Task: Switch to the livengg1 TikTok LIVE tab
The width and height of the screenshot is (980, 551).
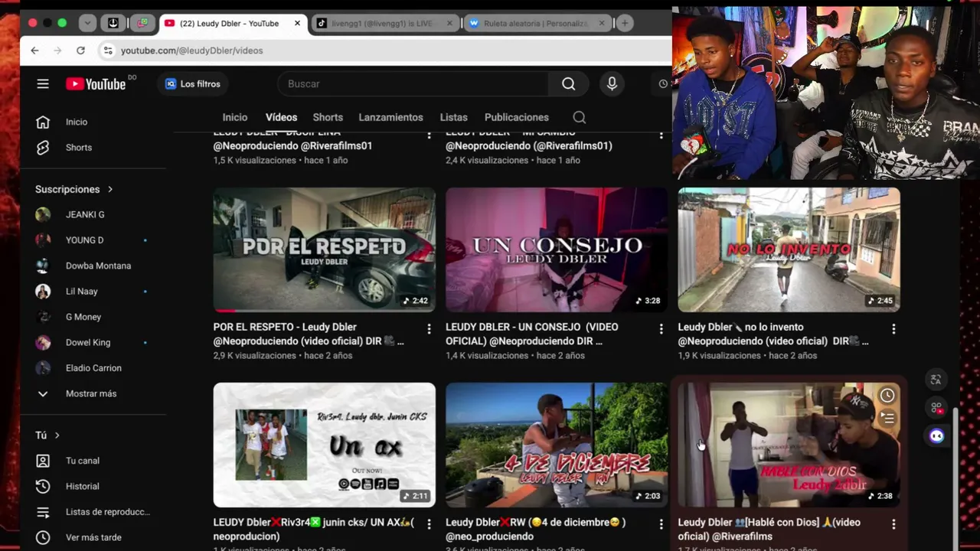Action: pyautogui.click(x=385, y=24)
